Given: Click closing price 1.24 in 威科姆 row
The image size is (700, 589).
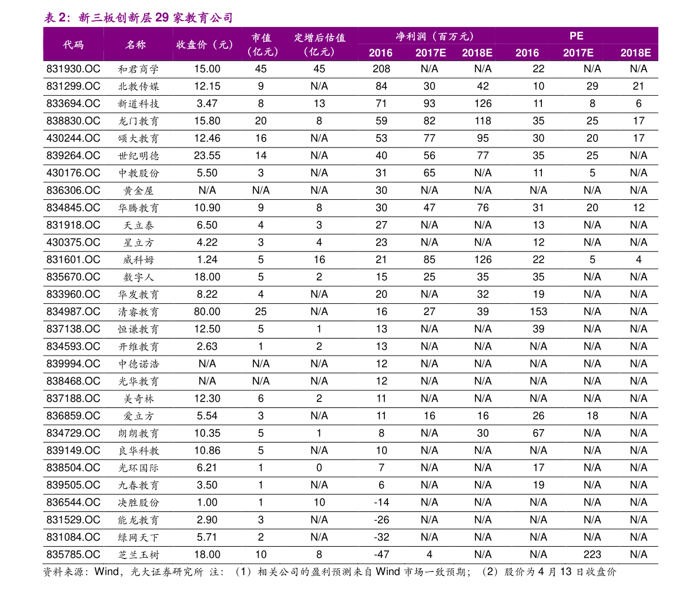Looking at the screenshot, I should point(207,259).
